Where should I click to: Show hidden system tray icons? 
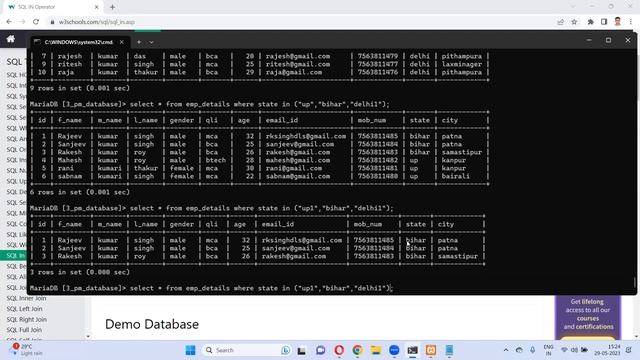click(506, 350)
